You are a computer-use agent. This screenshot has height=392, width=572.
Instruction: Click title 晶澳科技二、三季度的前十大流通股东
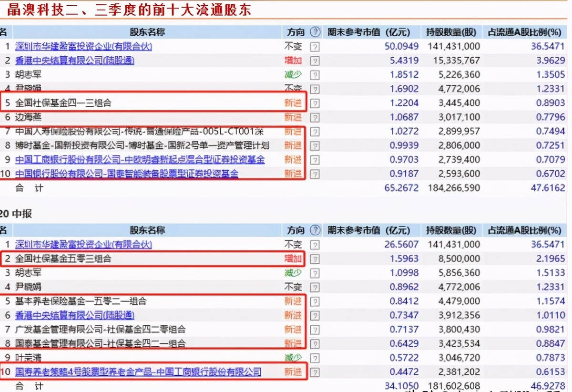[x=130, y=10]
